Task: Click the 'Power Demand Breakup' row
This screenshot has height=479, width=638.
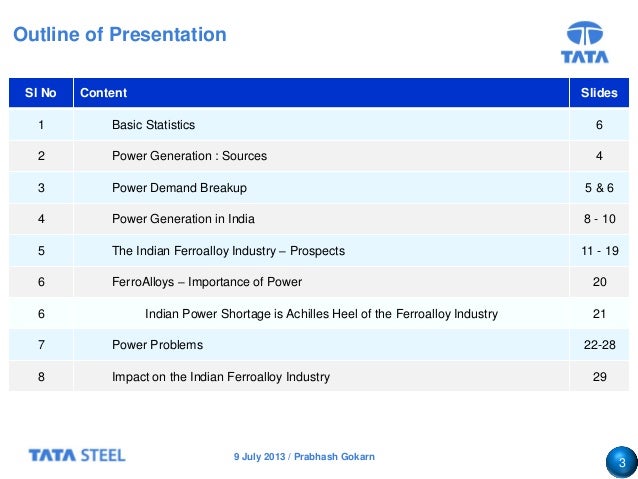Action: click(x=179, y=188)
